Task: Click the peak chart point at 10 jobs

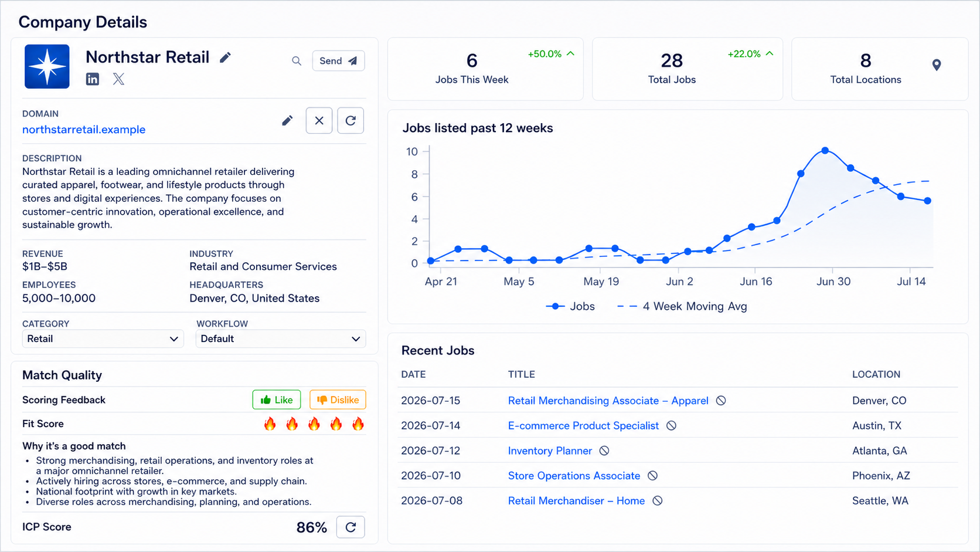Action: 825,151
